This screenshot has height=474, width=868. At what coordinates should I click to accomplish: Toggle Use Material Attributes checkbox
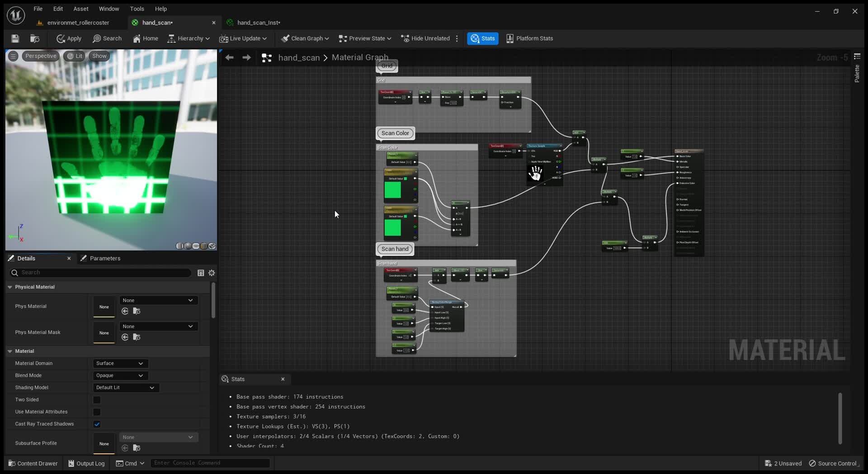coord(97,412)
